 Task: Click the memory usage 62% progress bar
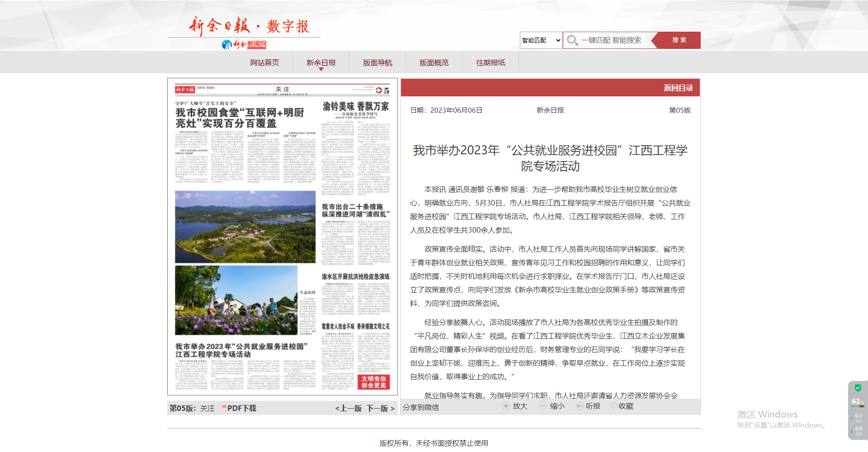pyautogui.click(x=858, y=406)
